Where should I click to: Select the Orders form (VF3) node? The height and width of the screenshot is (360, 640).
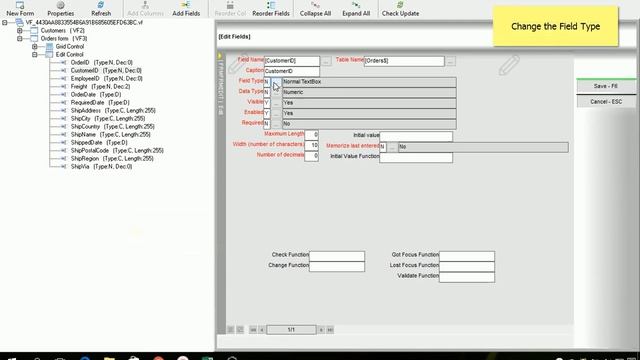click(x=64, y=38)
